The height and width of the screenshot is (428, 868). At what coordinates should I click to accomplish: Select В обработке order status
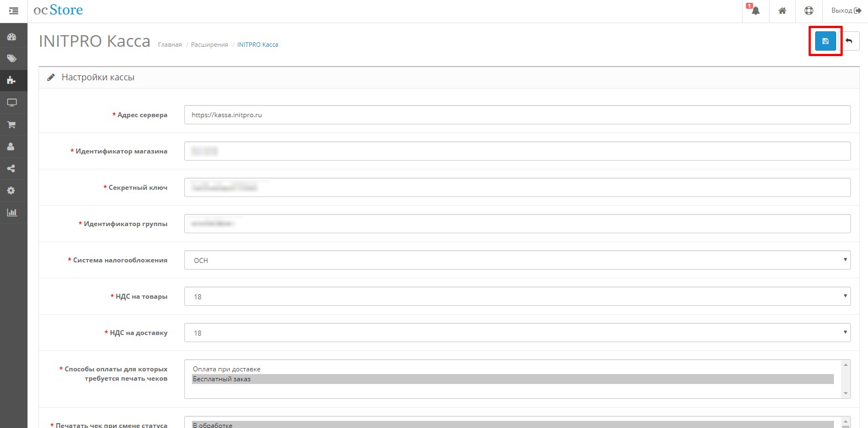(x=513, y=425)
